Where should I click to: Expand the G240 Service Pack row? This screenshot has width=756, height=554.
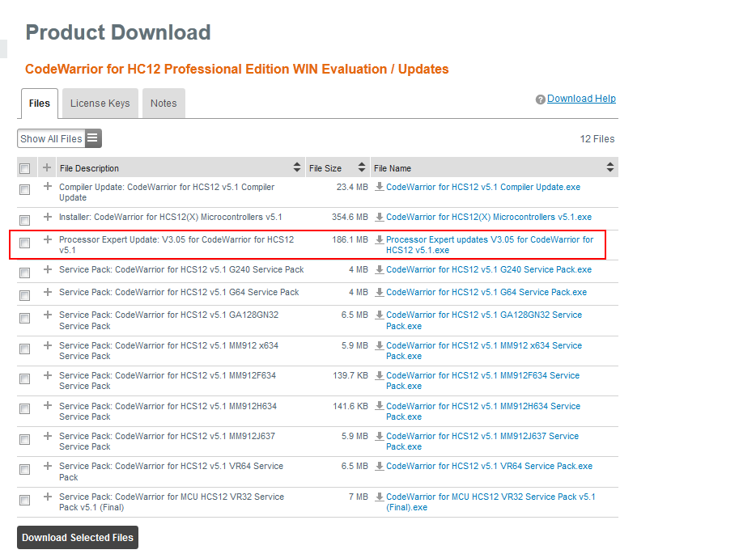click(x=47, y=269)
